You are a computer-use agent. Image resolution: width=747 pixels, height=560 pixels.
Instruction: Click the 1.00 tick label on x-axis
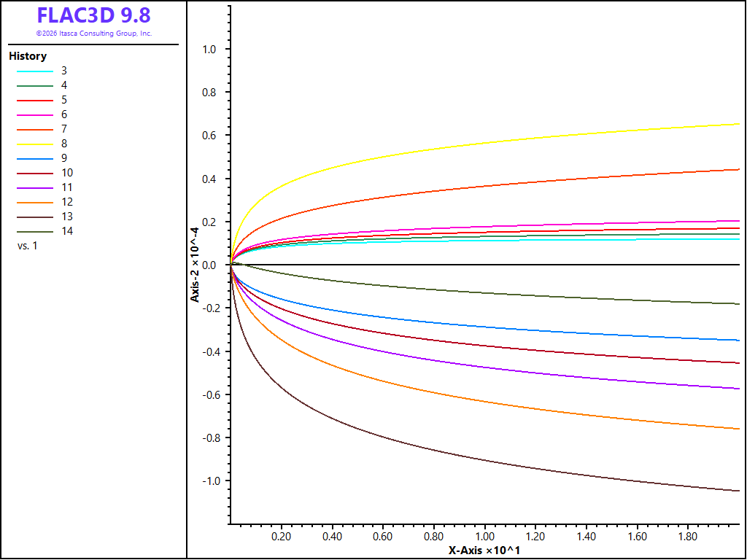click(x=484, y=537)
